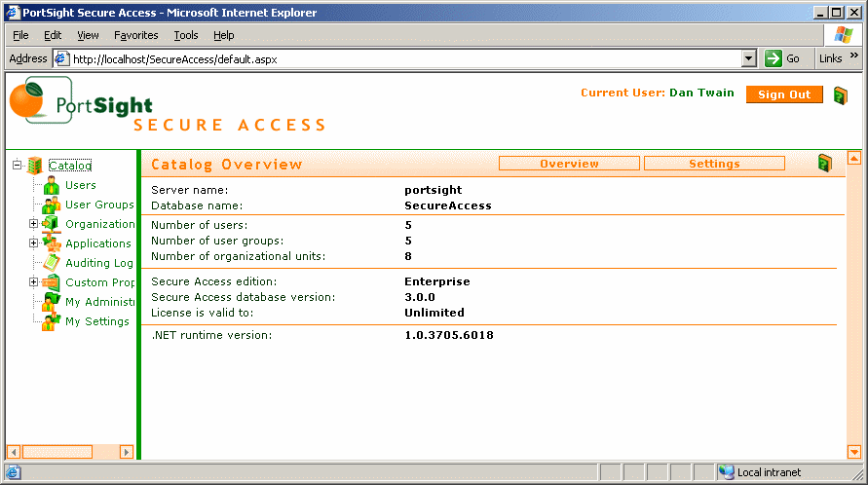This screenshot has width=868, height=485.
Task: Open the My Administration tree link
Action: click(99, 302)
